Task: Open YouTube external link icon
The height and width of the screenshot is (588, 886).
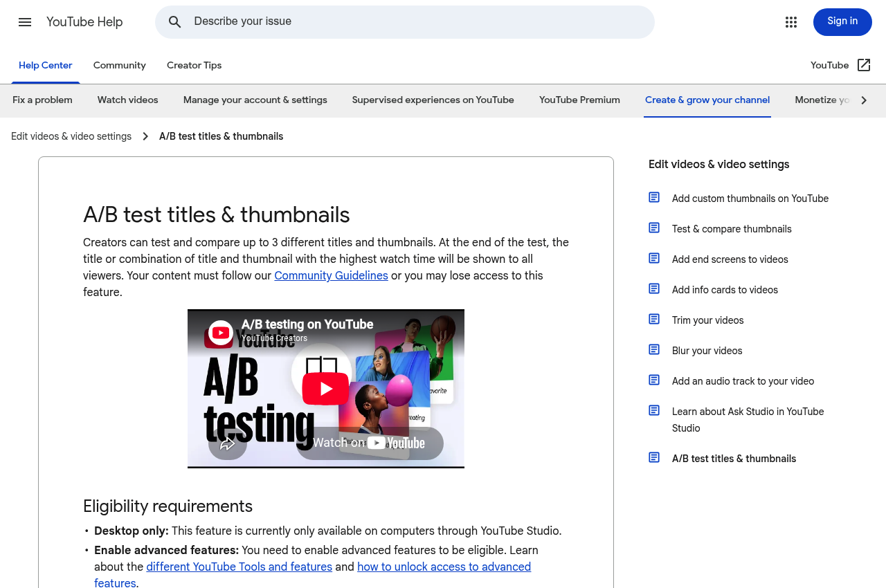Action: [x=864, y=65]
